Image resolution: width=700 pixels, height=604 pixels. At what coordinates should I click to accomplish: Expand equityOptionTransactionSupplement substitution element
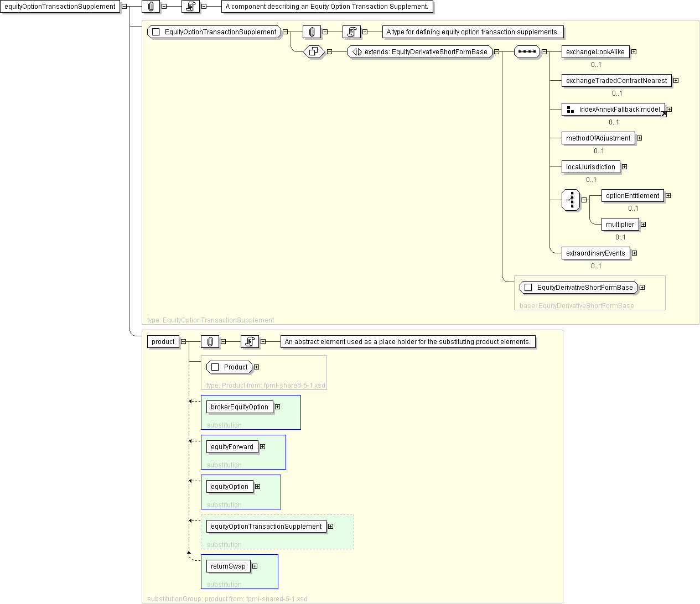(x=330, y=527)
